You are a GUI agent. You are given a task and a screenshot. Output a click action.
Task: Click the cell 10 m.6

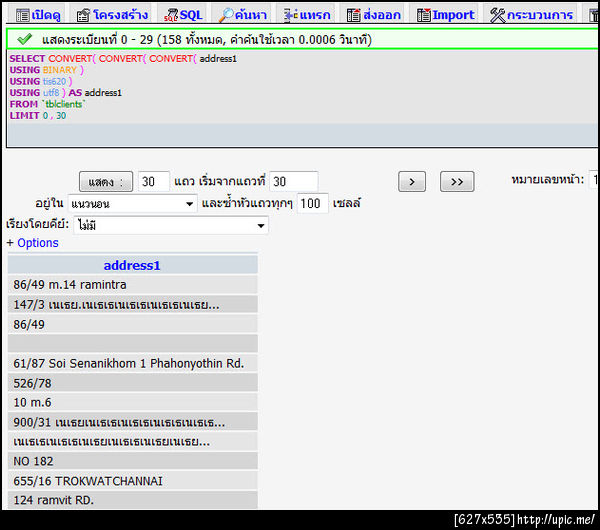click(x=132, y=403)
